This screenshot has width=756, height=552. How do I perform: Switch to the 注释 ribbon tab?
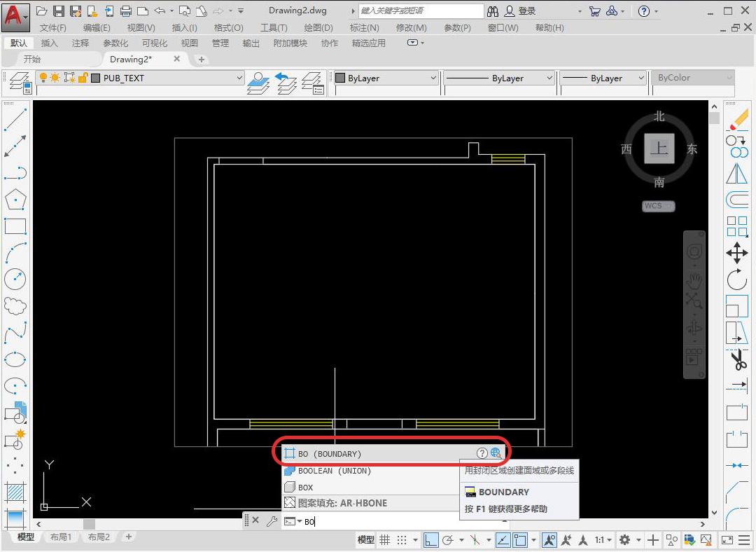[x=80, y=43]
